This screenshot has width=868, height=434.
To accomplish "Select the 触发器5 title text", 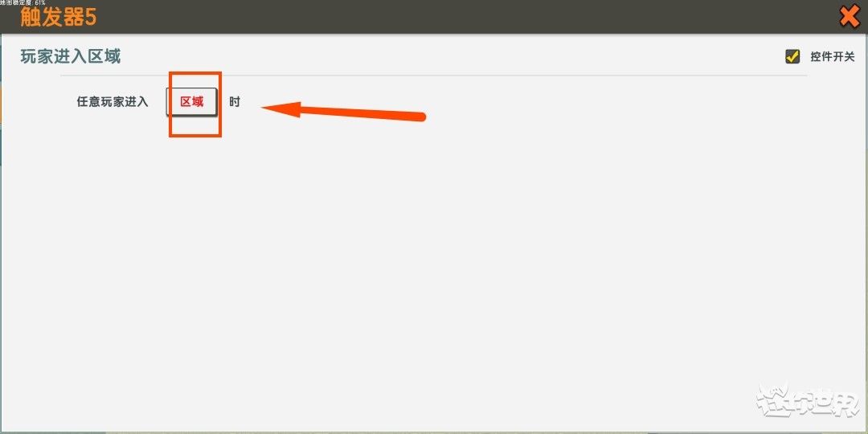I will pyautogui.click(x=58, y=17).
